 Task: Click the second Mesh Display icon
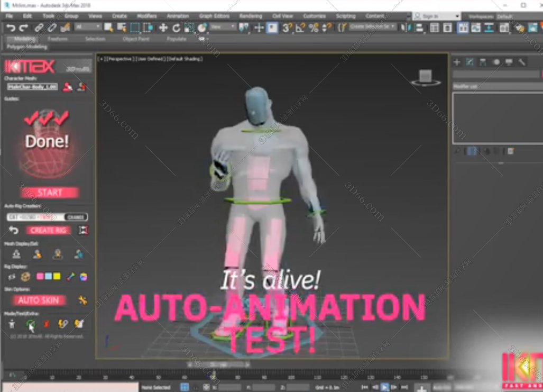(37, 254)
